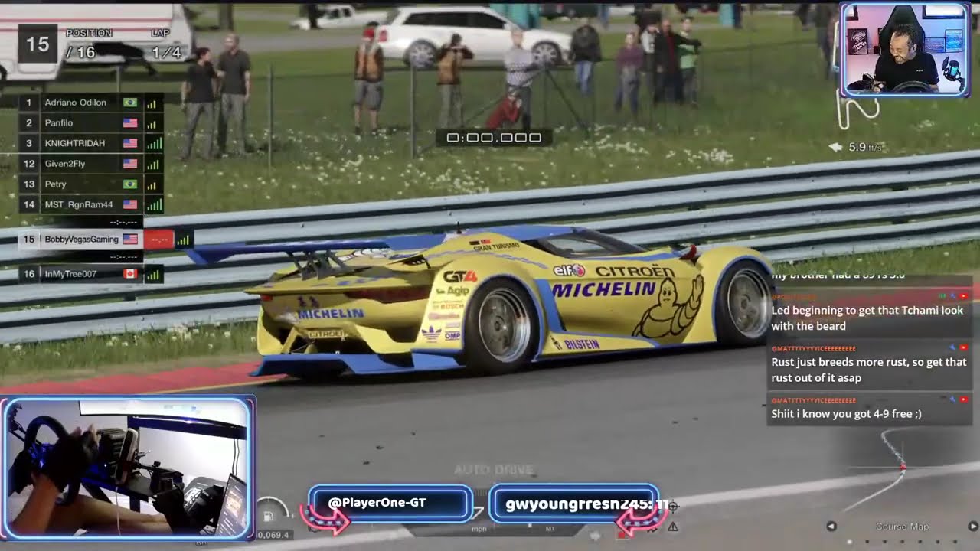Click the red gap time box for BobbyVegasGaming
This screenshot has width=980, height=551.
(158, 240)
